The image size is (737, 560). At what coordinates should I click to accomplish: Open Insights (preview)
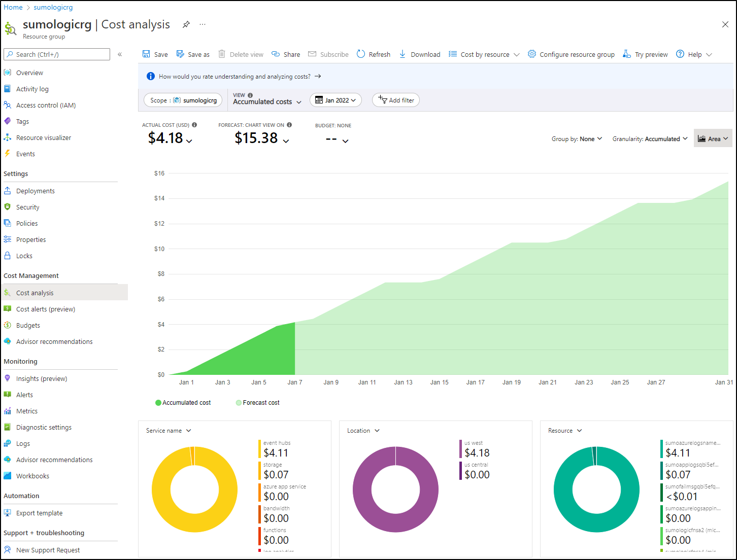(41, 379)
